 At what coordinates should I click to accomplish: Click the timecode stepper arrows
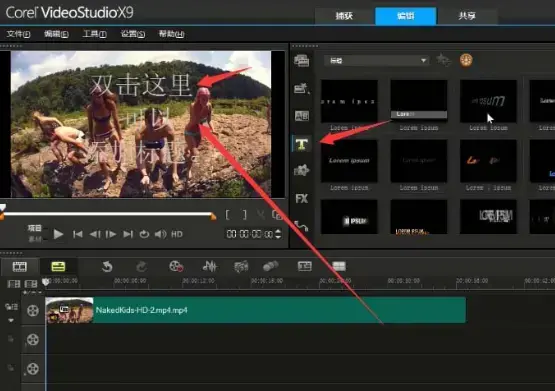(278, 234)
